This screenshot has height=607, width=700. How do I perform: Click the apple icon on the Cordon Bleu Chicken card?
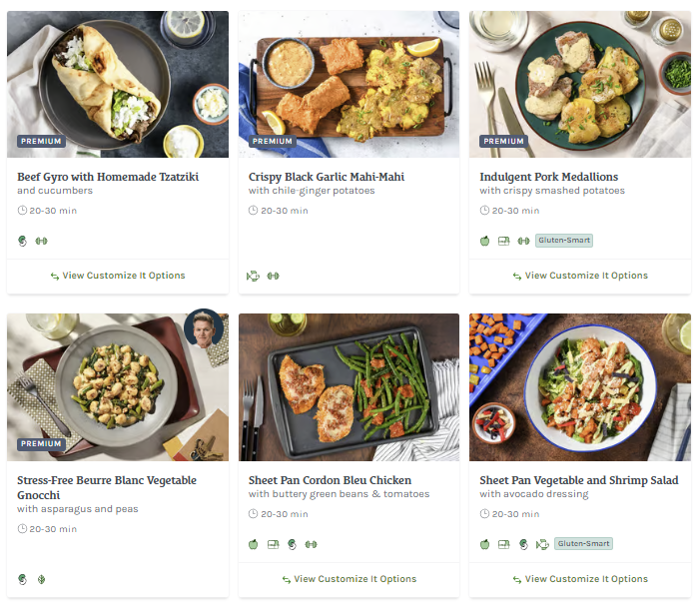pyautogui.click(x=254, y=544)
